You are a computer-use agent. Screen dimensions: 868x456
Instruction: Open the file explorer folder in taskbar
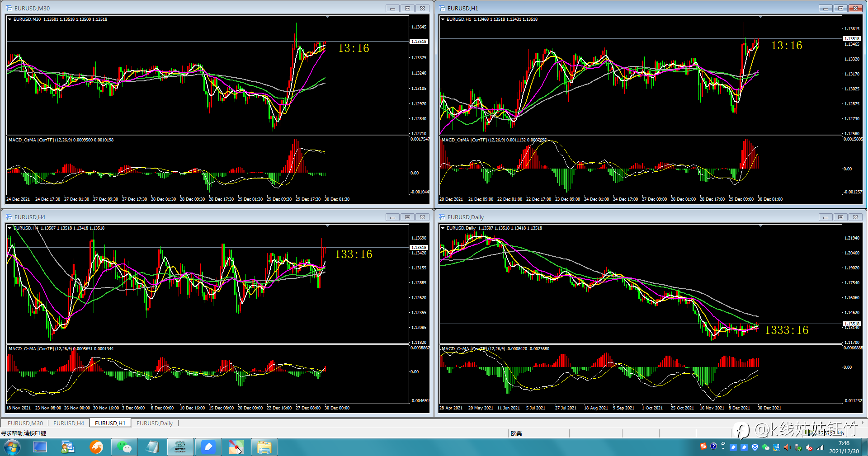pyautogui.click(x=264, y=447)
